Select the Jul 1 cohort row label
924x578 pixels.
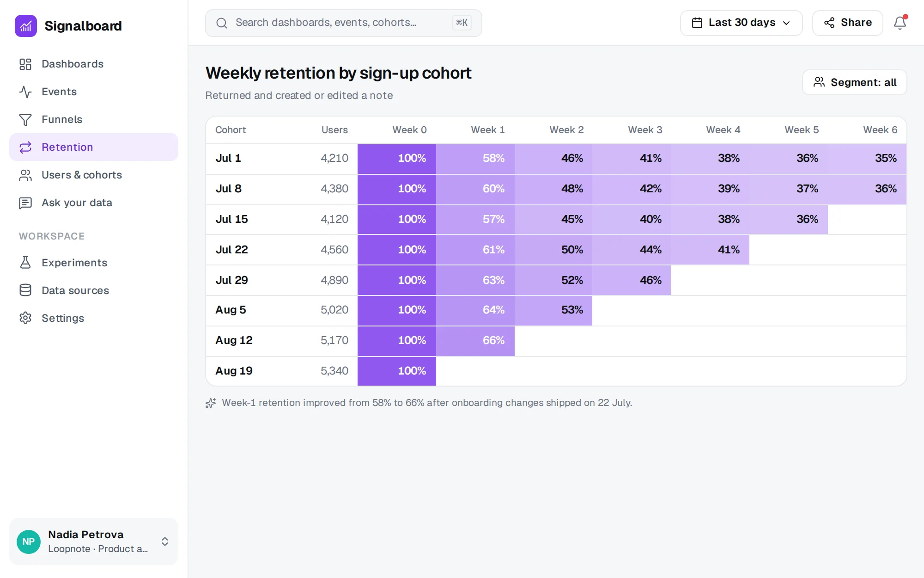point(228,158)
